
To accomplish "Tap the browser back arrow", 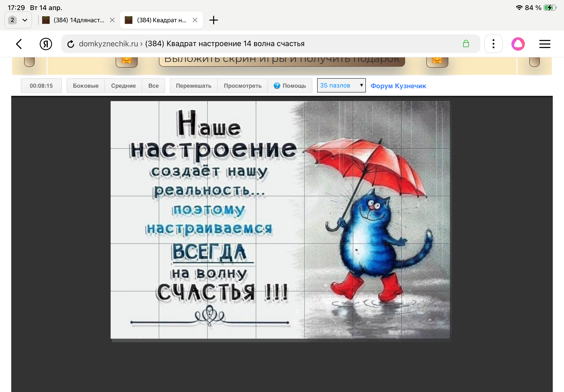I will pos(19,44).
